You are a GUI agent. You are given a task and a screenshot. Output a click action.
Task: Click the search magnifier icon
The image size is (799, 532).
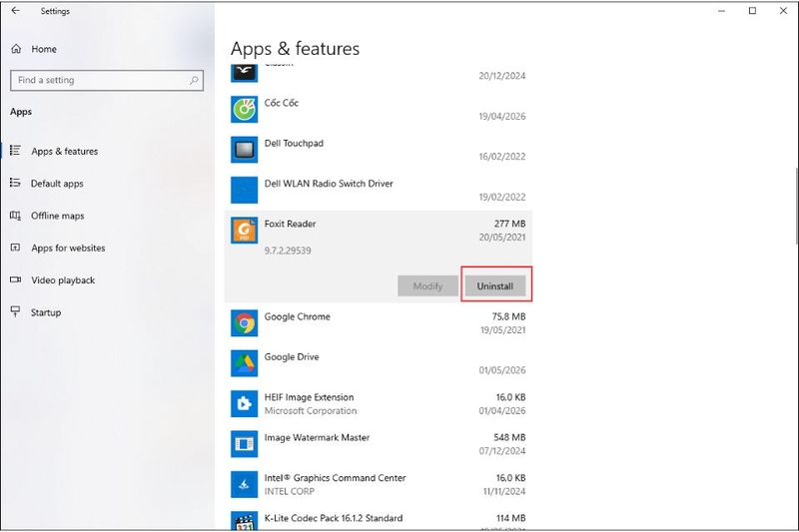[194, 80]
